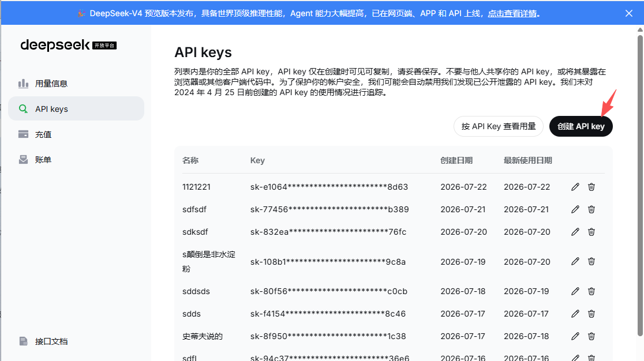Viewport: 644px width, 361px height.
Task: Click key text sk-77456…b389
Action: pos(330,210)
